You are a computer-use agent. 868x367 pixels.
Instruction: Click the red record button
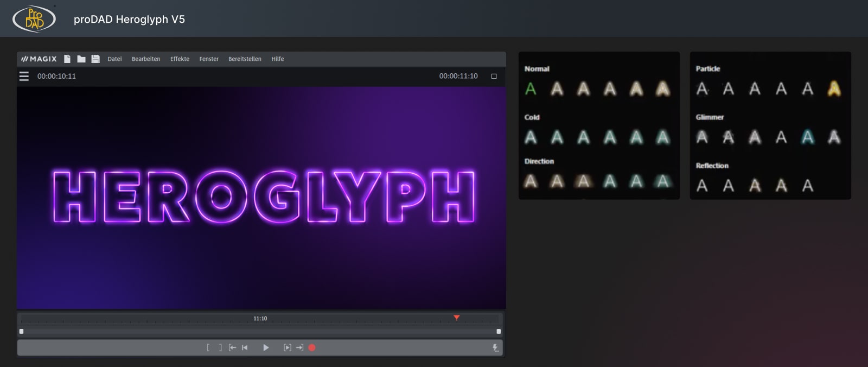click(312, 347)
